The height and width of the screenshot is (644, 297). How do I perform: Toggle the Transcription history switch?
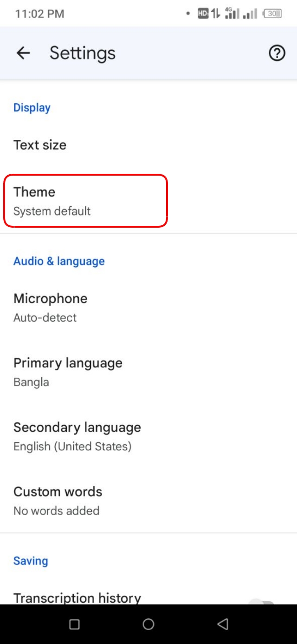pyautogui.click(x=263, y=600)
